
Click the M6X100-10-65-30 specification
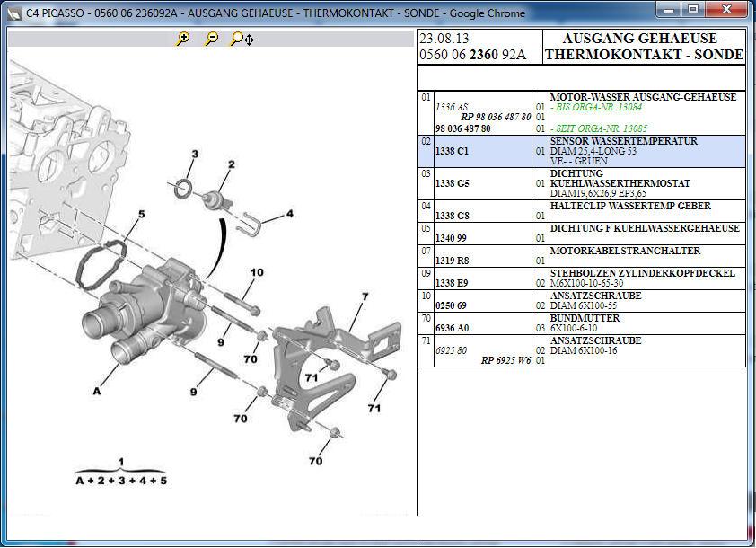[x=587, y=283]
